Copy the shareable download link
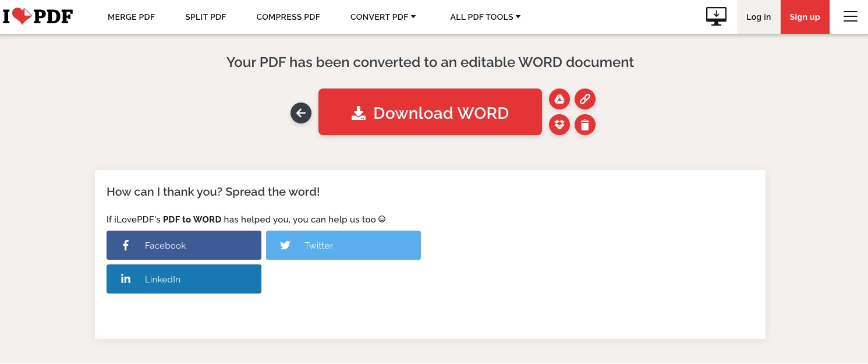 click(x=585, y=99)
